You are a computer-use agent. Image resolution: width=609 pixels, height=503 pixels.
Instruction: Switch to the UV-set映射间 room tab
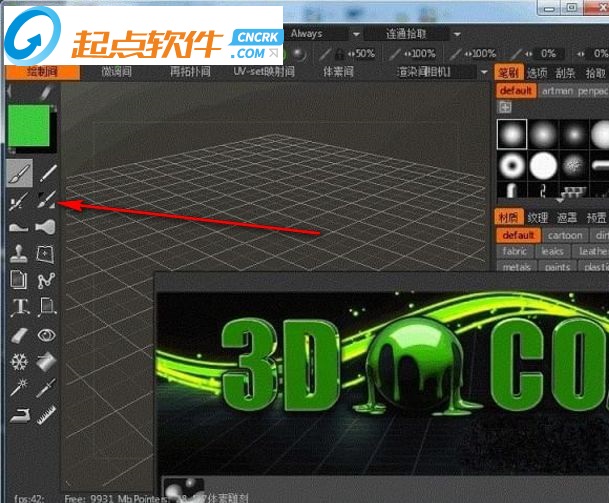coord(264,72)
